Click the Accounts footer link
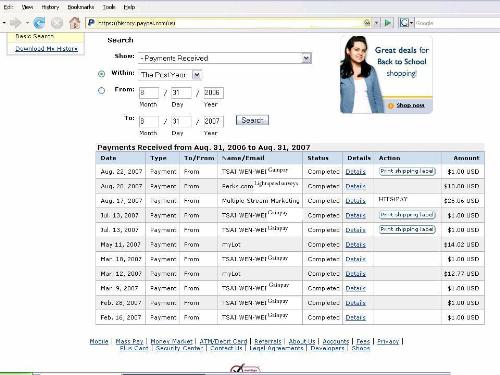 [x=336, y=341]
